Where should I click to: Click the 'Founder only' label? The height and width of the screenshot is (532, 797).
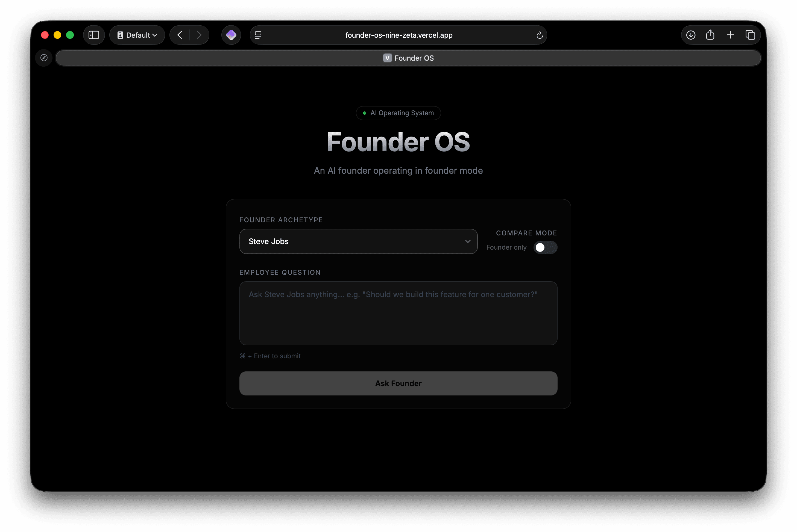[506, 247]
